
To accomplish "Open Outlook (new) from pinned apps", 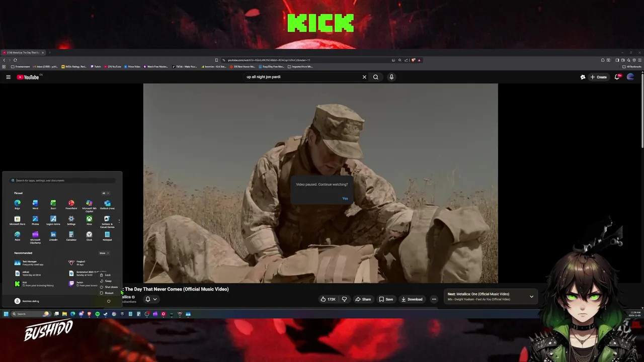I will [x=107, y=205].
